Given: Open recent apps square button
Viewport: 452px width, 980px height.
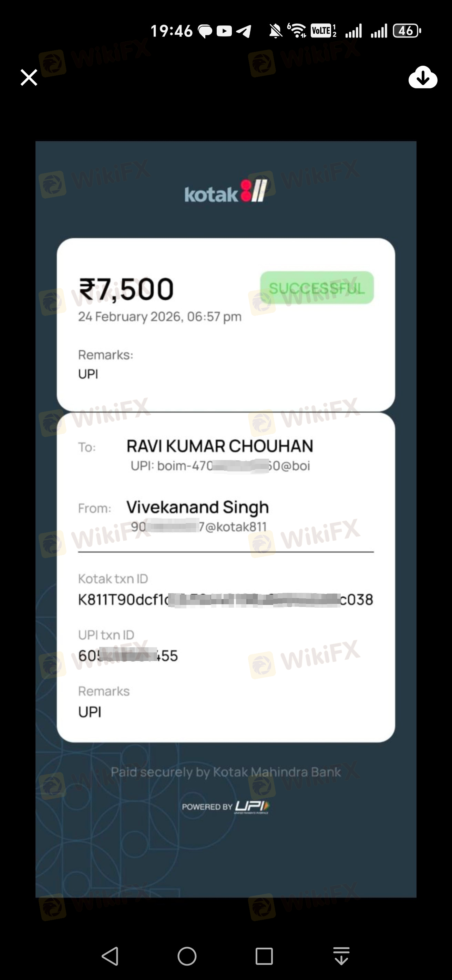Looking at the screenshot, I should [264, 956].
